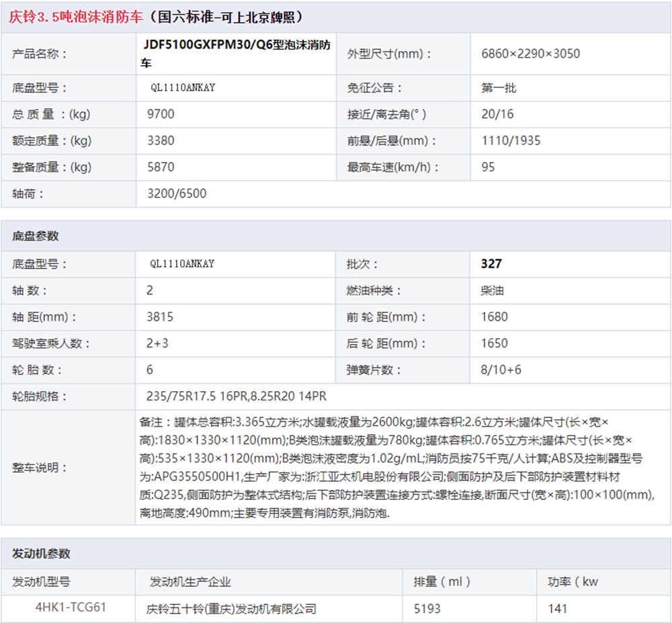Click dimensions value 6860×2290×3050
The image size is (672, 623).
click(x=531, y=54)
